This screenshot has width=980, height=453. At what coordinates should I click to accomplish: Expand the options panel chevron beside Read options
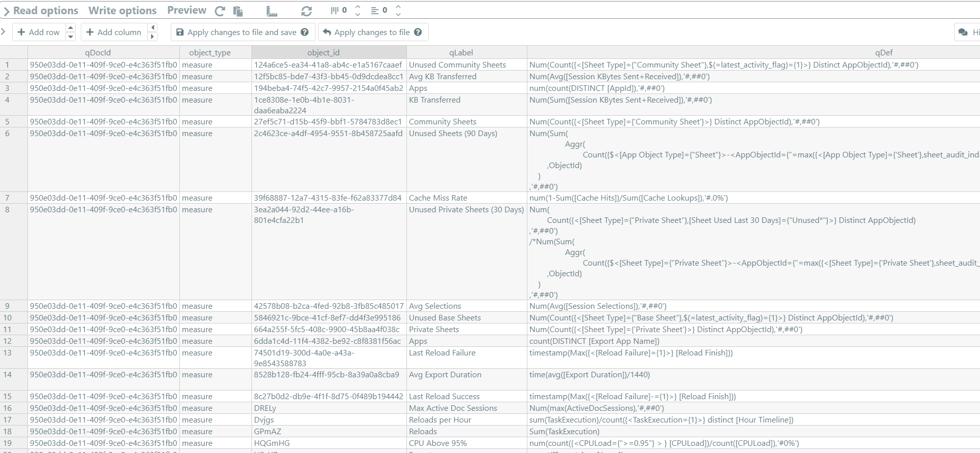(7, 11)
